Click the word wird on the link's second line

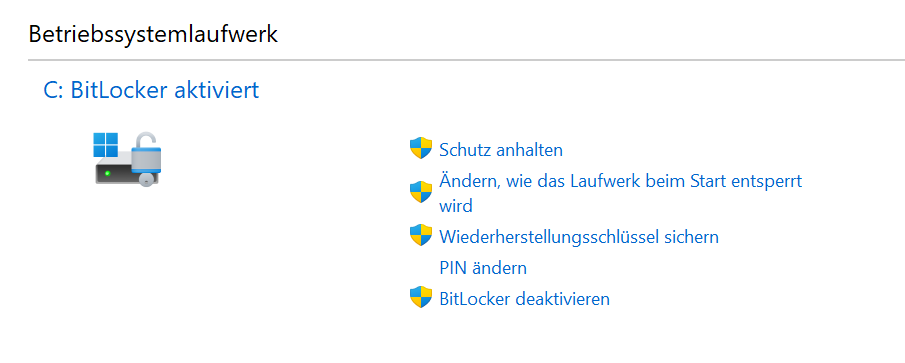click(x=456, y=205)
